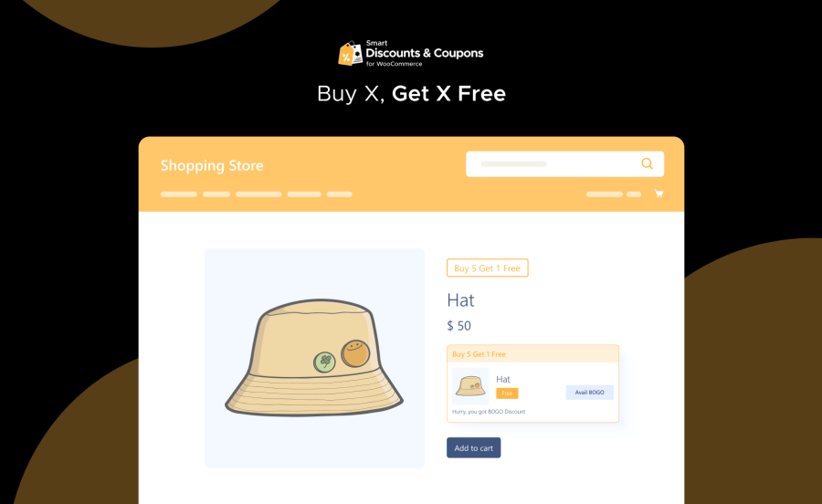The height and width of the screenshot is (504, 822).
Task: Click the green clover badge on the hat
Action: click(x=324, y=362)
